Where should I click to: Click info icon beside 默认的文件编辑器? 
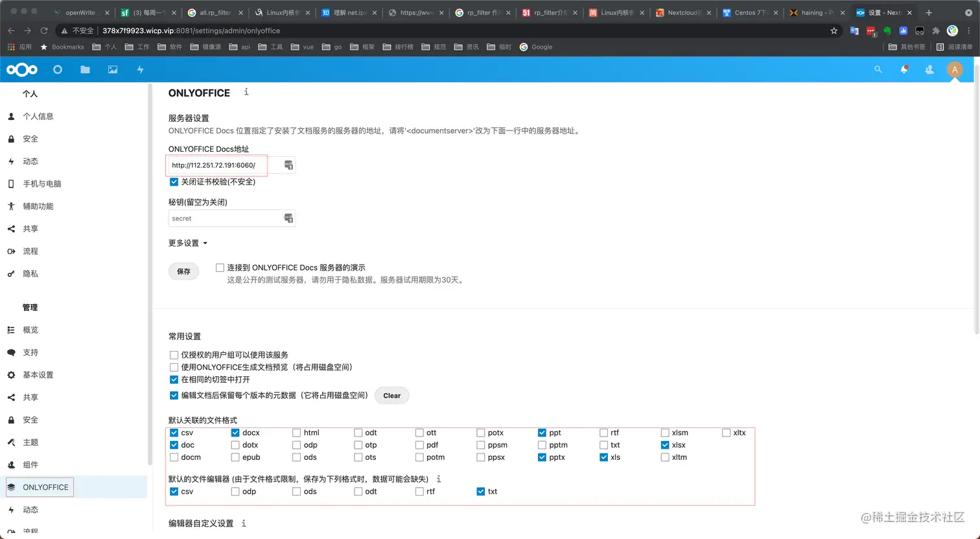point(439,479)
